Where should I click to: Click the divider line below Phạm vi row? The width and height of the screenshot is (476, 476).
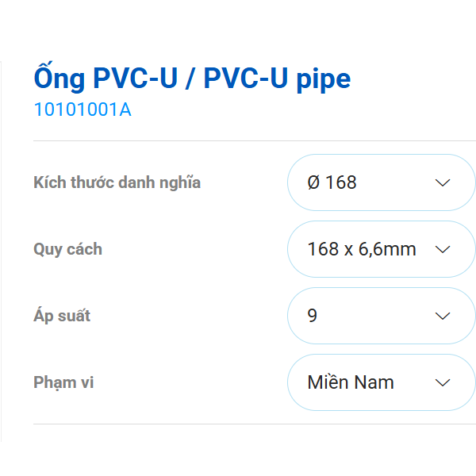[x=254, y=424]
